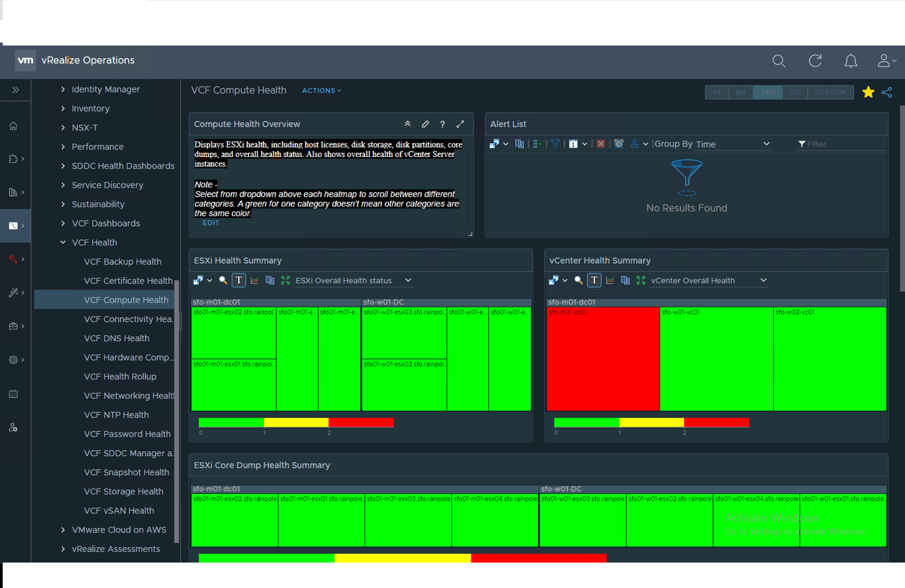
Task: Open VCF Storage Health dashboard
Action: 123,491
